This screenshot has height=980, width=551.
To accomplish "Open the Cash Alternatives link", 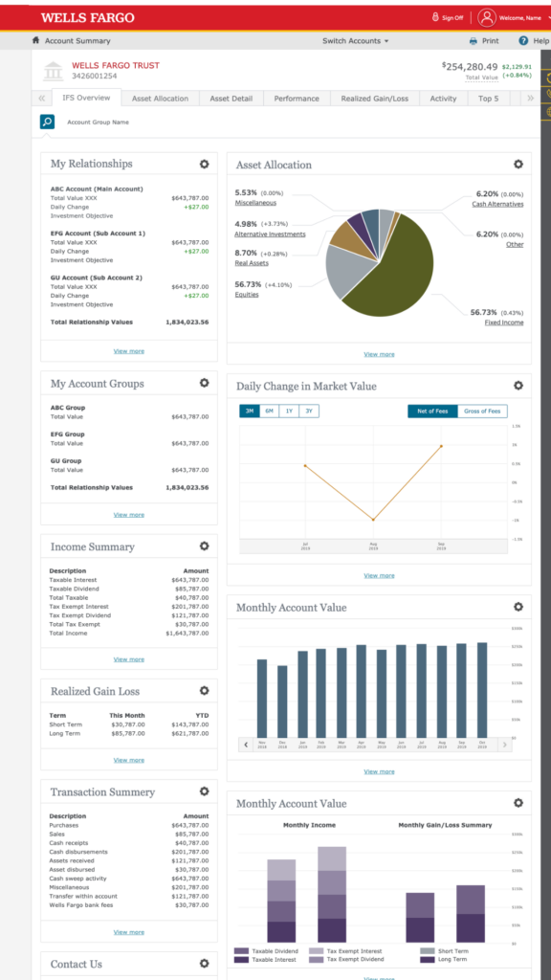I will 497,205.
